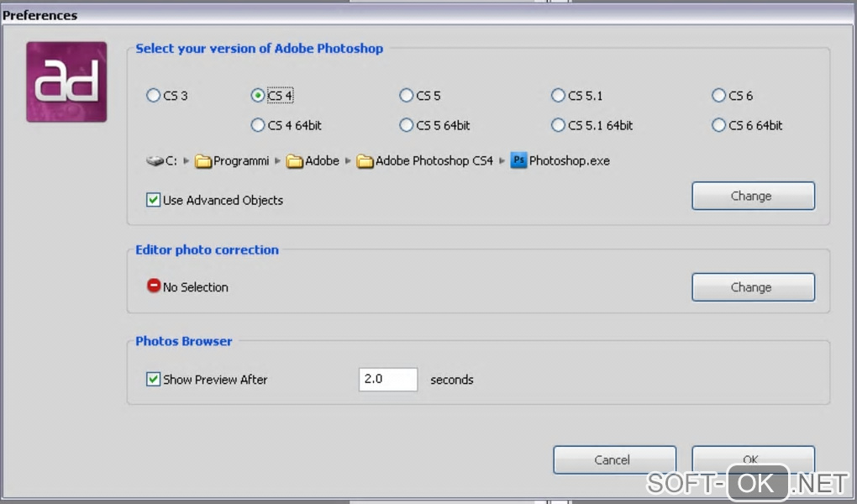Expand path arrow after Adobe folder
Screen dimensions: 857x504
click(347, 161)
